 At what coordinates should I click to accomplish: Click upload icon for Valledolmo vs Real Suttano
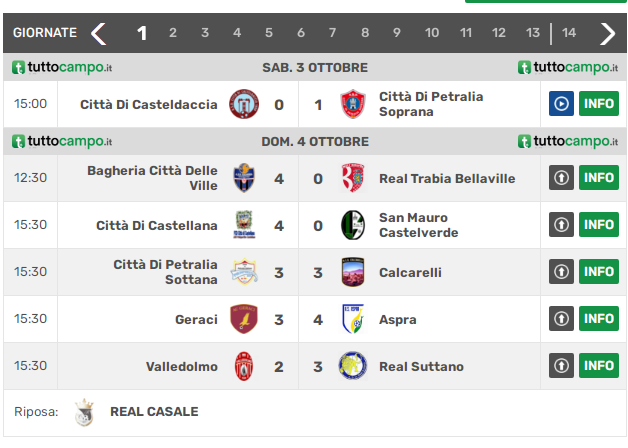coord(561,366)
